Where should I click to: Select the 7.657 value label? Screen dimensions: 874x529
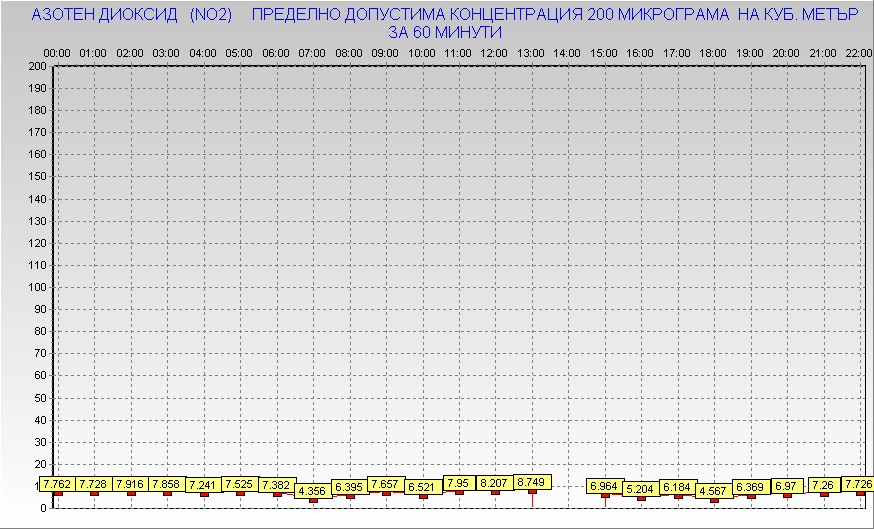click(x=385, y=484)
